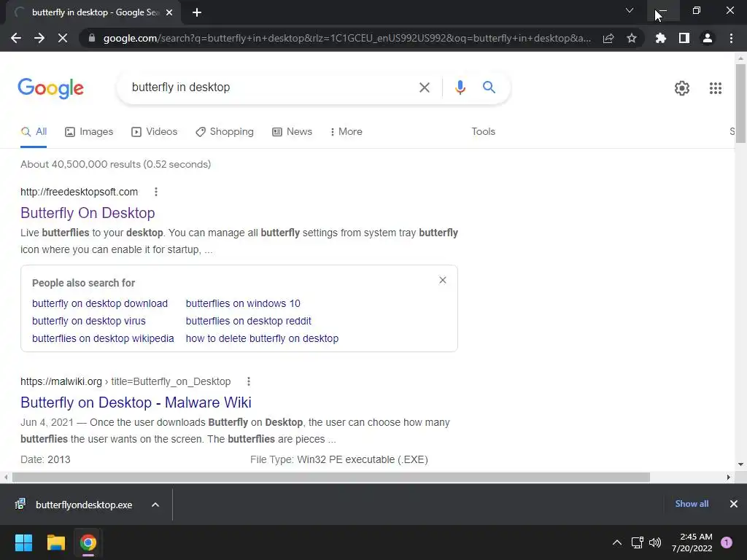Open options for malwiki.org result
The width and height of the screenshot is (747, 560).
pyautogui.click(x=248, y=381)
